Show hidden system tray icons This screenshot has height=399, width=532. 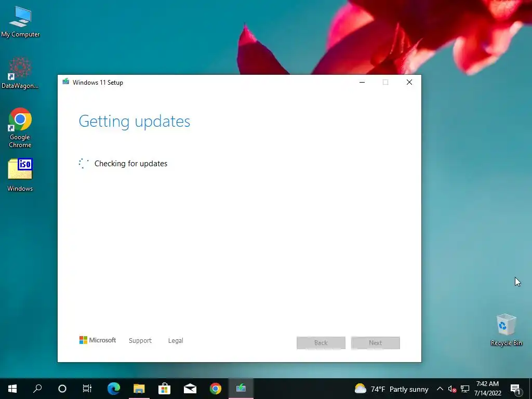point(440,389)
